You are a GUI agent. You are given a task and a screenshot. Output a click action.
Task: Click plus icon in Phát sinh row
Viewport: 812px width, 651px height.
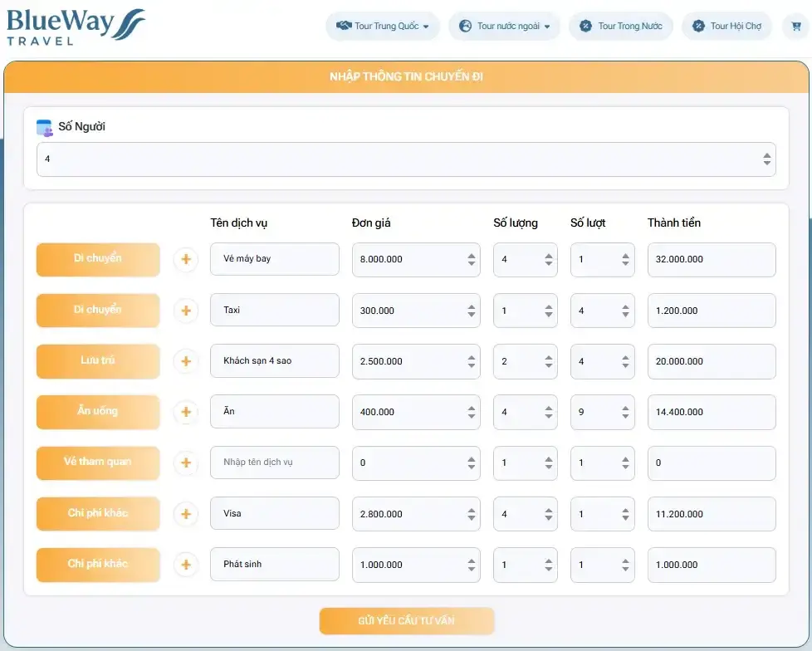[186, 565]
